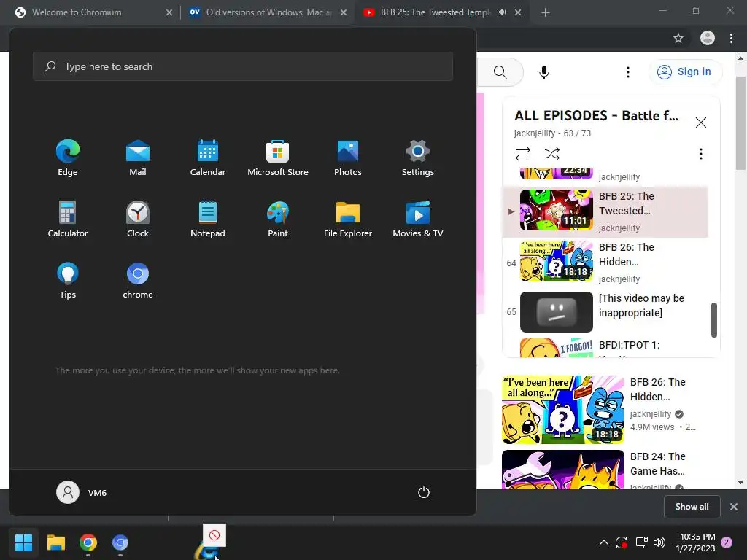Click the Type here to search field
Screen dimensions: 747x560
click(x=242, y=66)
